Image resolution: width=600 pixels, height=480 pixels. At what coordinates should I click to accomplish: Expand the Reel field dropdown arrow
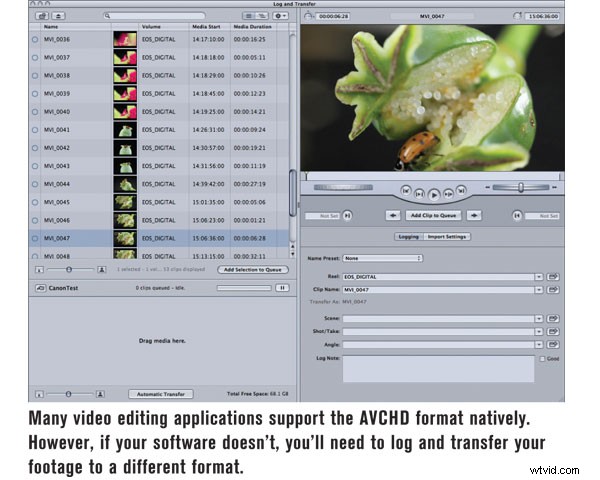click(539, 277)
